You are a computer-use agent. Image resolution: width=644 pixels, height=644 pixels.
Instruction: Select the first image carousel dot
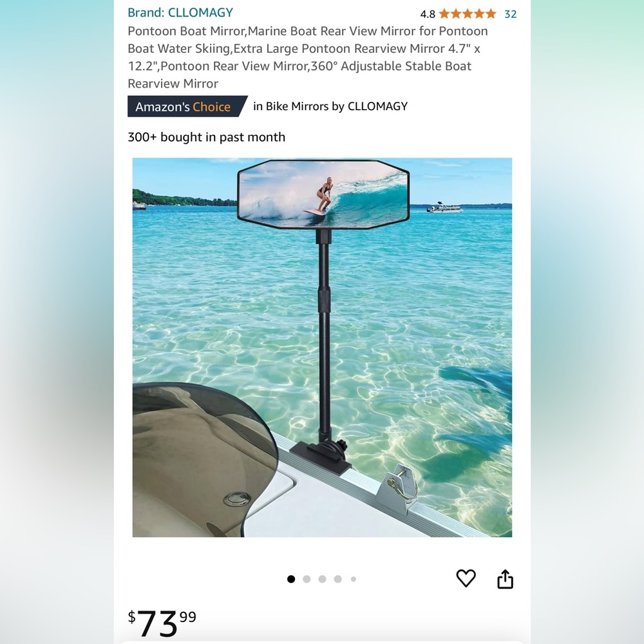pyautogui.click(x=291, y=579)
